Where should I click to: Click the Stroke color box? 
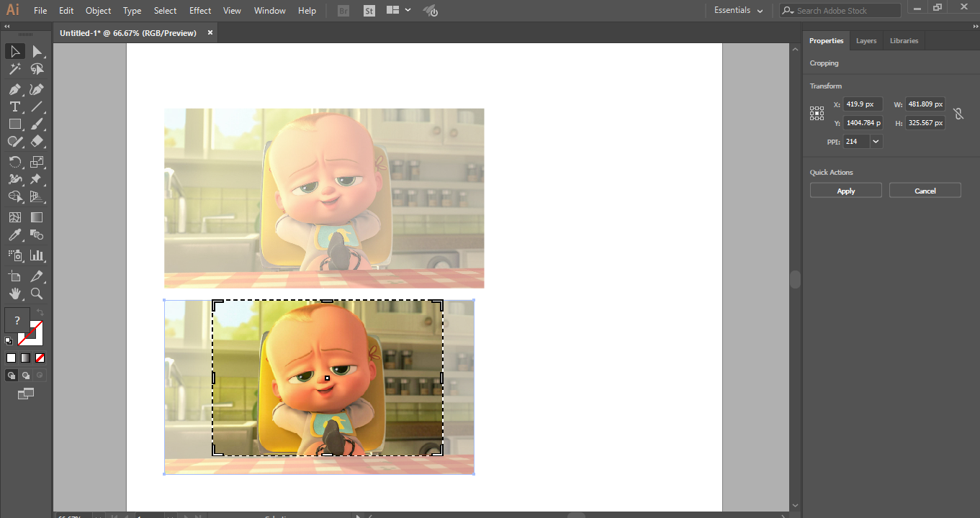pyautogui.click(x=30, y=333)
